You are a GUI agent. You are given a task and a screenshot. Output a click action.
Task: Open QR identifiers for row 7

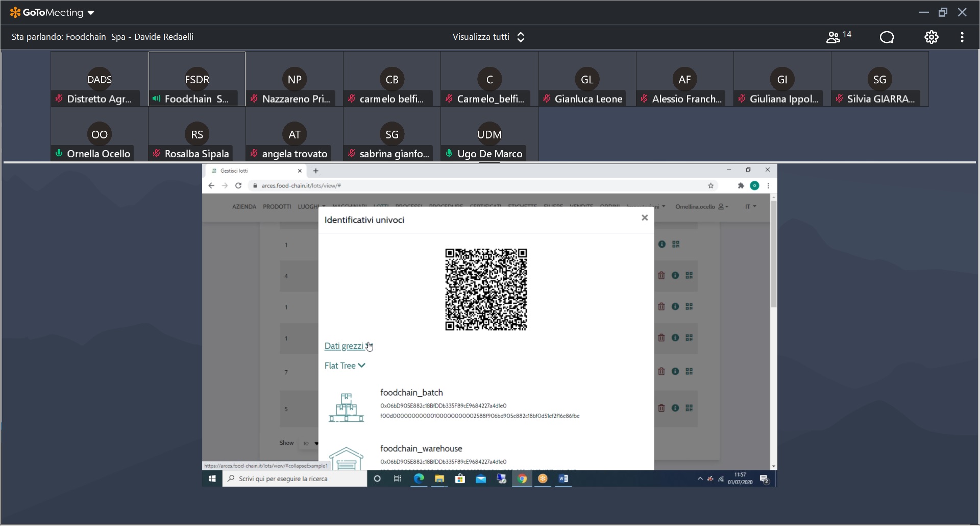pos(689,371)
